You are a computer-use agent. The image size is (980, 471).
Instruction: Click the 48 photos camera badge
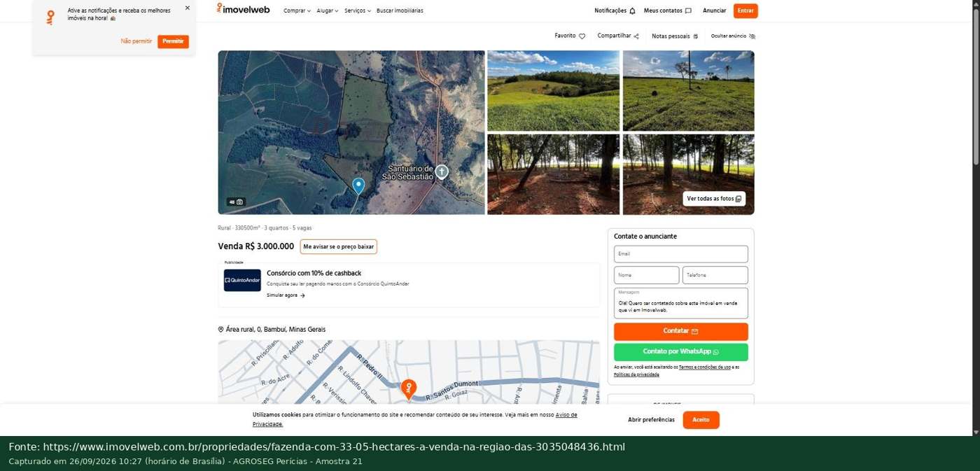pyautogui.click(x=236, y=202)
